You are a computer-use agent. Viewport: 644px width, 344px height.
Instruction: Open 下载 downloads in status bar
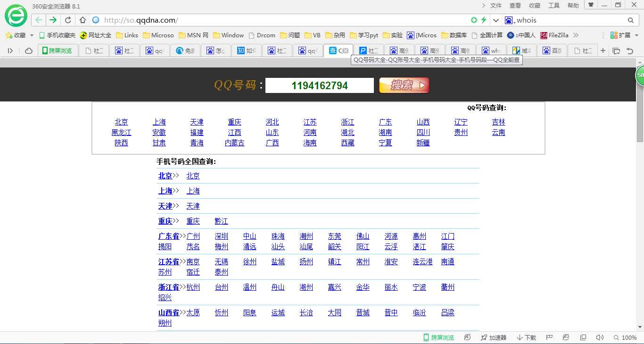coord(527,337)
